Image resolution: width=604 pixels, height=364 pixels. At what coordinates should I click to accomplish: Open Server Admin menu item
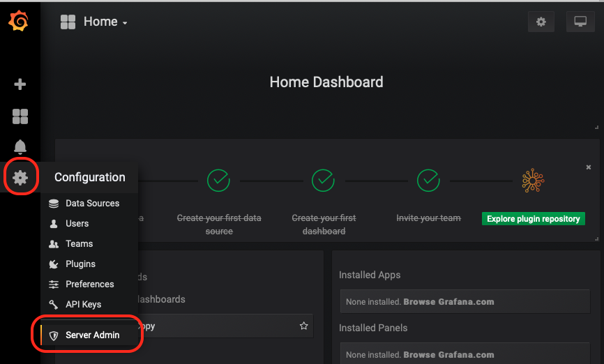pyautogui.click(x=92, y=335)
